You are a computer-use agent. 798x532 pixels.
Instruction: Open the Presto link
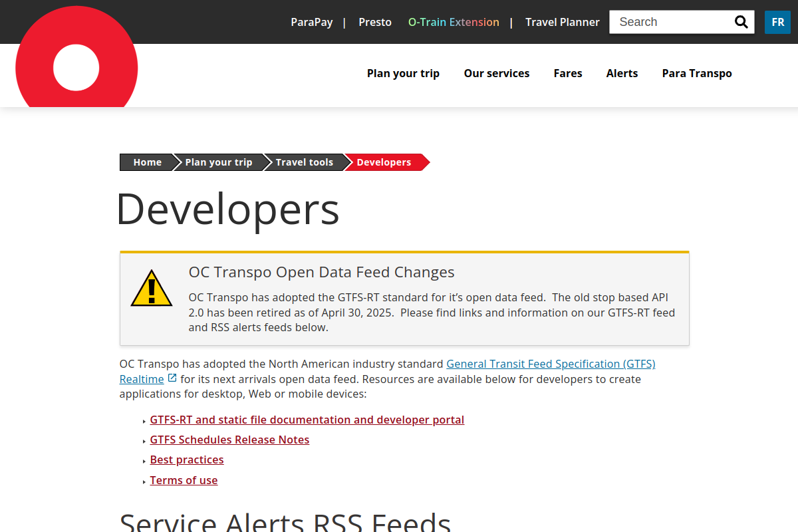pyautogui.click(x=375, y=22)
